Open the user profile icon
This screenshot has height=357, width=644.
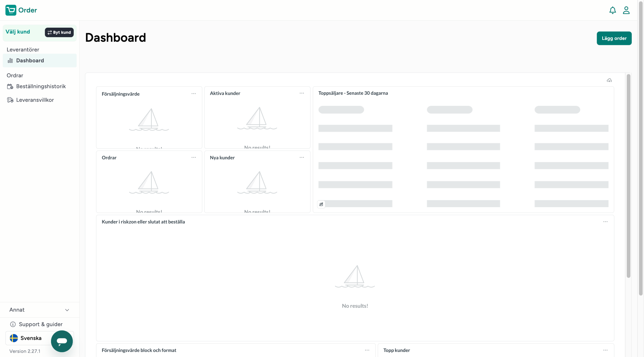[x=626, y=10]
